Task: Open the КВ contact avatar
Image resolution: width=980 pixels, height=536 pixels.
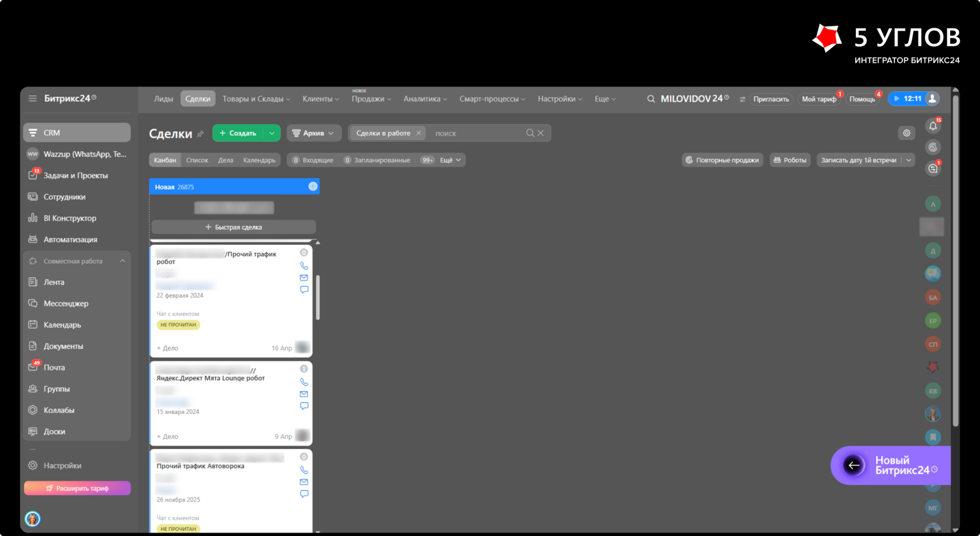Action: click(933, 391)
